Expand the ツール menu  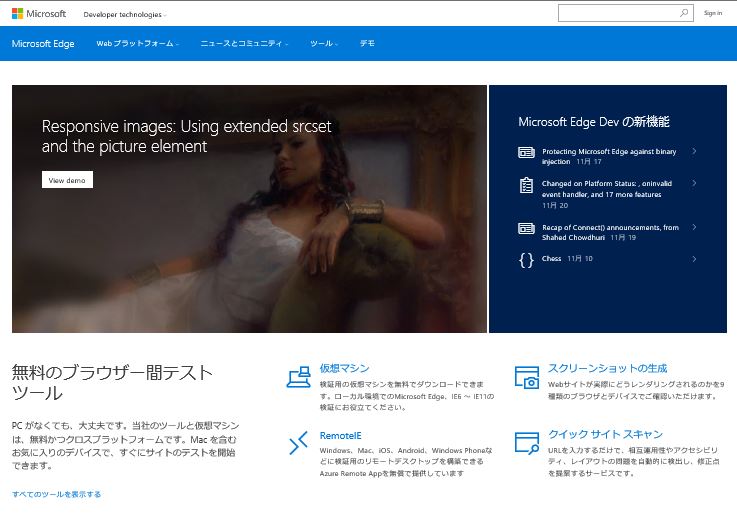[324, 43]
